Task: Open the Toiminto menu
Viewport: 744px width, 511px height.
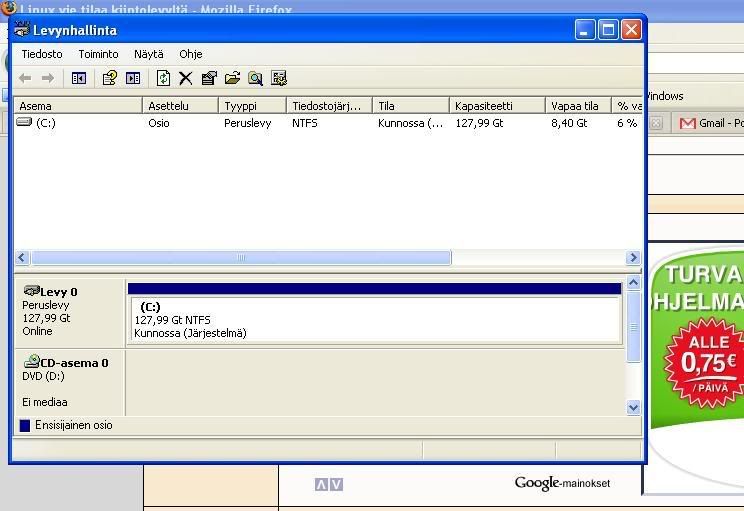Action: click(98, 54)
